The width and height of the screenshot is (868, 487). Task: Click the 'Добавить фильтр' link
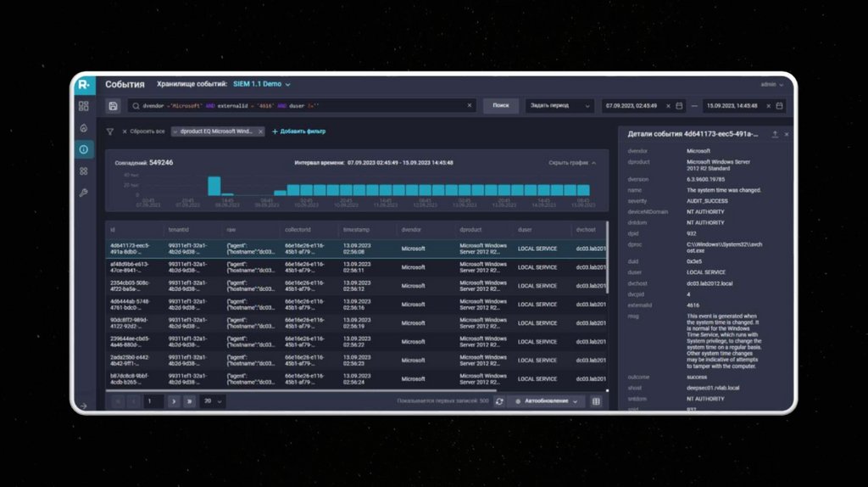298,132
